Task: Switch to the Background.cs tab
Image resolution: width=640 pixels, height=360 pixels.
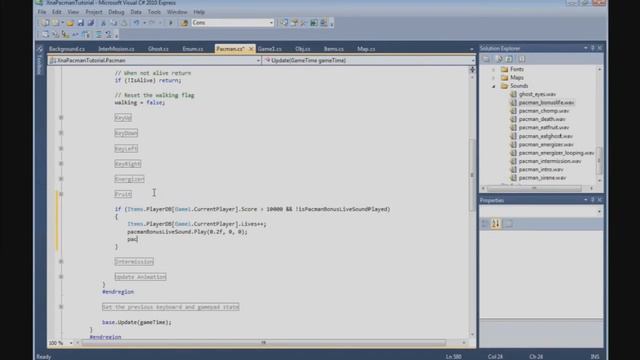Action: coord(67,49)
